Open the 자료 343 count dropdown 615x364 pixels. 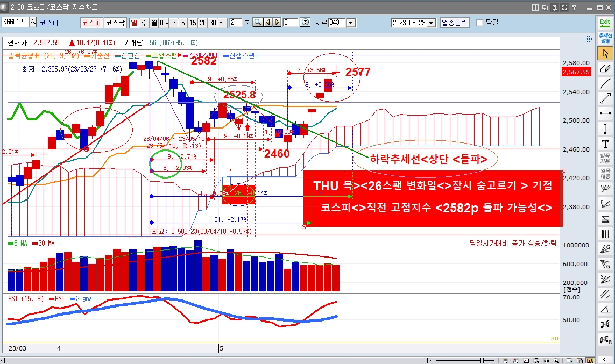click(x=351, y=23)
